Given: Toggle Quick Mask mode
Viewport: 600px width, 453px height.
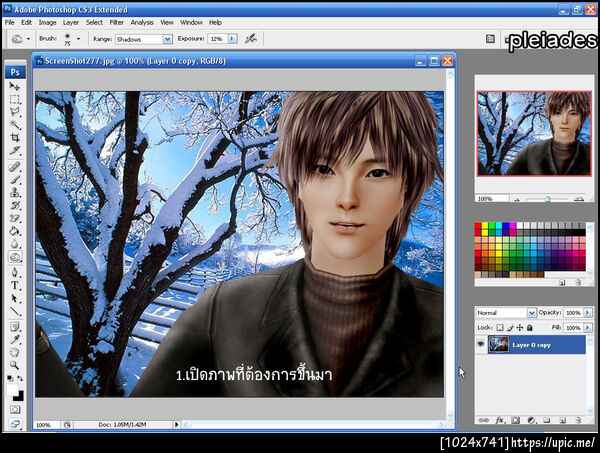Looking at the screenshot, I should (15, 410).
